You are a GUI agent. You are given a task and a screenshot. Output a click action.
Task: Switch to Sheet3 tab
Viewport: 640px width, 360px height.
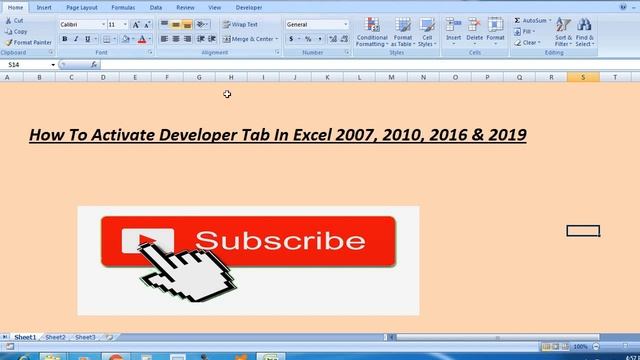pos(85,337)
